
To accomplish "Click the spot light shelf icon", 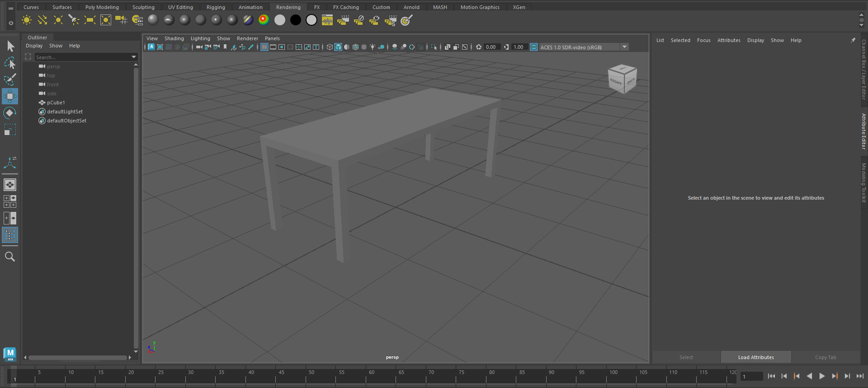I will [74, 20].
